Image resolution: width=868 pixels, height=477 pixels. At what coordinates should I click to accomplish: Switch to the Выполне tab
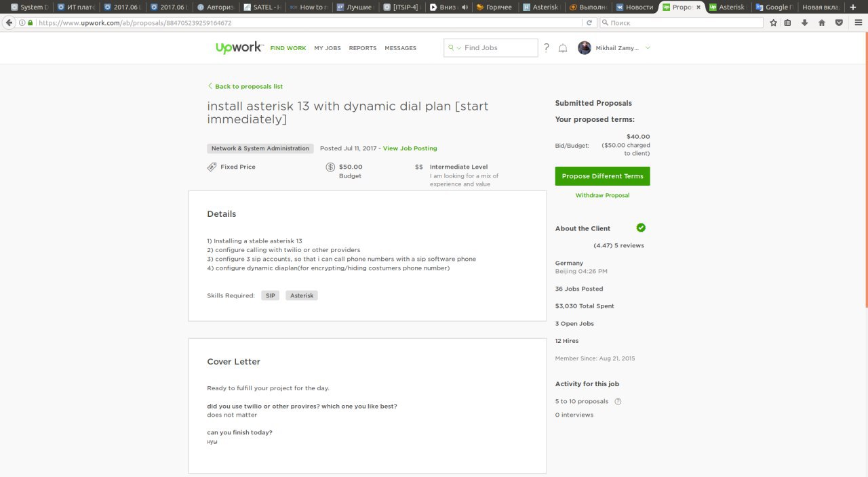588,7
